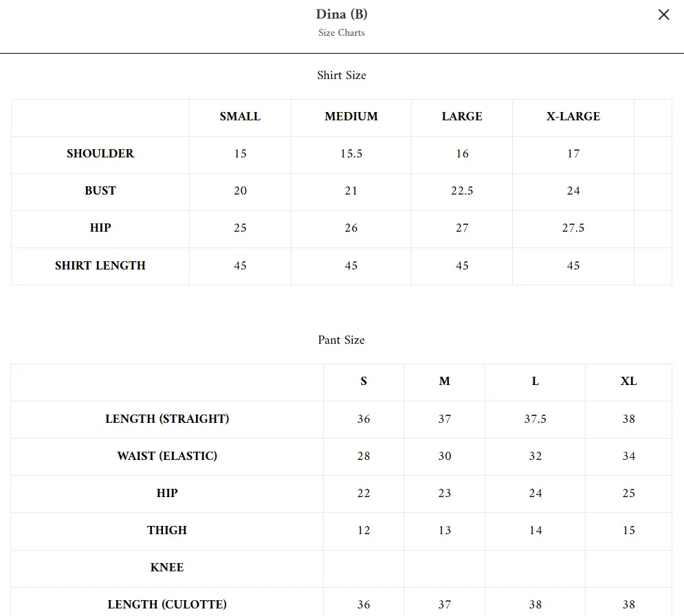Click the XL pant column header
The width and height of the screenshot is (684, 616).
[x=628, y=382]
